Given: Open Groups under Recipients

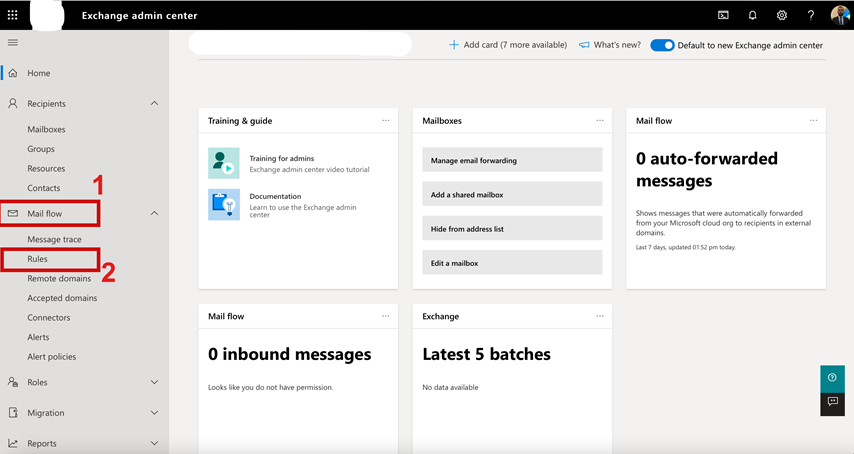Looking at the screenshot, I should [x=41, y=149].
